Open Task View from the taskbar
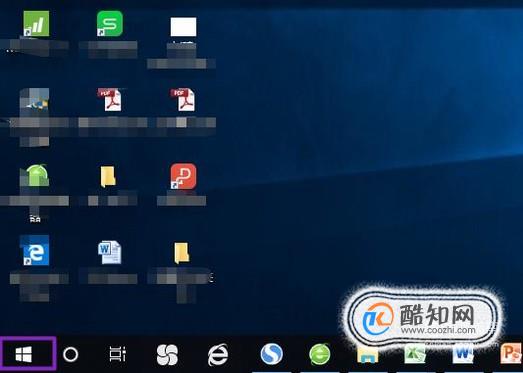The image size is (523, 373). pyautogui.click(x=118, y=354)
